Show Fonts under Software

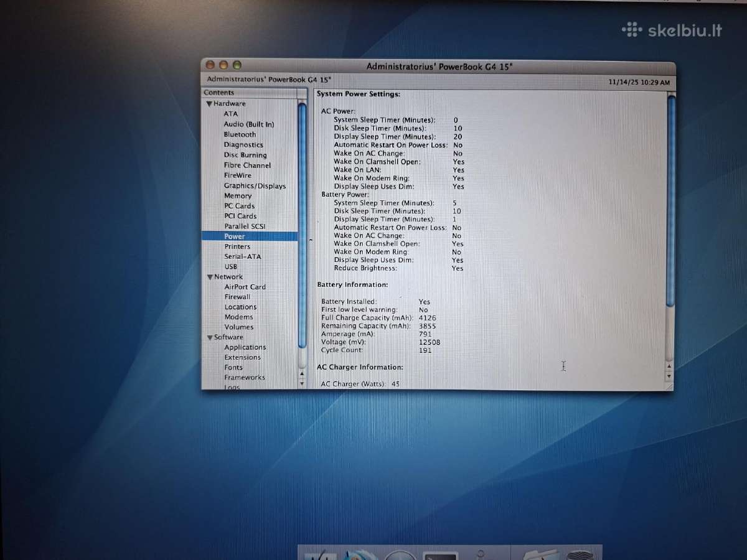[x=233, y=367]
